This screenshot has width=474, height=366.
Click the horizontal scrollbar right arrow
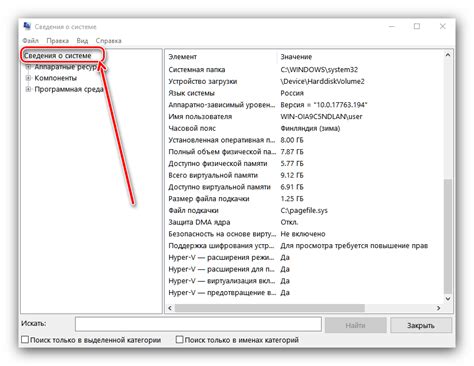pyautogui.click(x=439, y=308)
